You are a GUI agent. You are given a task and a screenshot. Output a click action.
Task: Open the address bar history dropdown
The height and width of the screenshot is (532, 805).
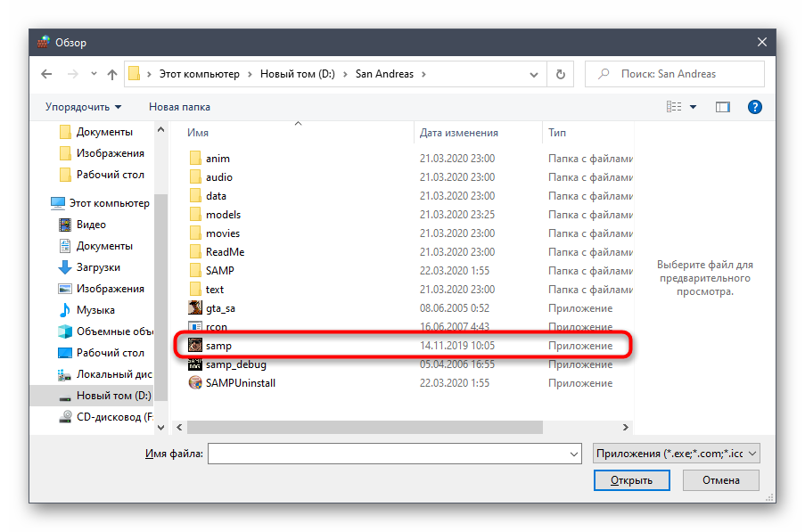point(536,75)
